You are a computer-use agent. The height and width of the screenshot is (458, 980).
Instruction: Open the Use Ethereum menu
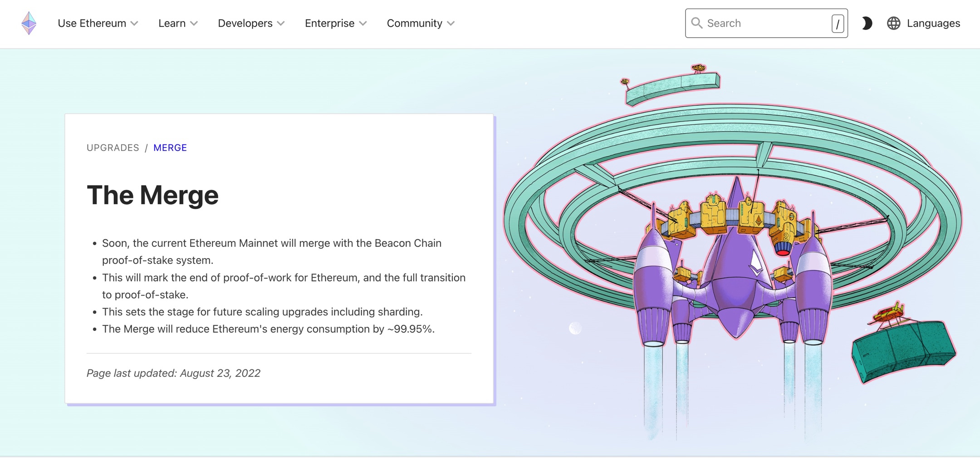[x=98, y=23]
